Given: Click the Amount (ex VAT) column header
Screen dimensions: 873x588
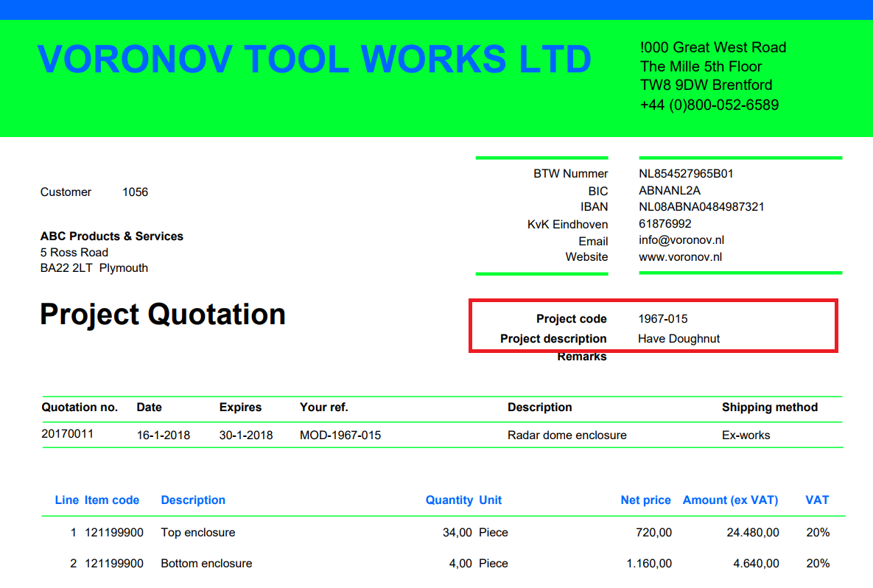Looking at the screenshot, I should 730,500.
